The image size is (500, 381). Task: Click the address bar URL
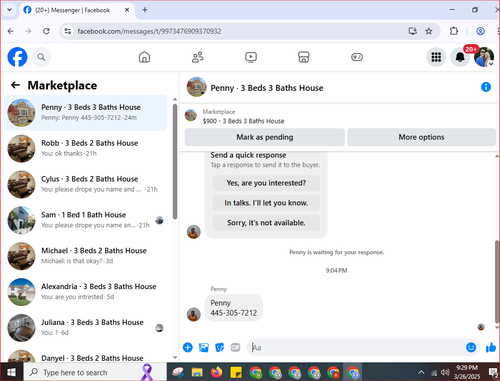[x=149, y=31]
